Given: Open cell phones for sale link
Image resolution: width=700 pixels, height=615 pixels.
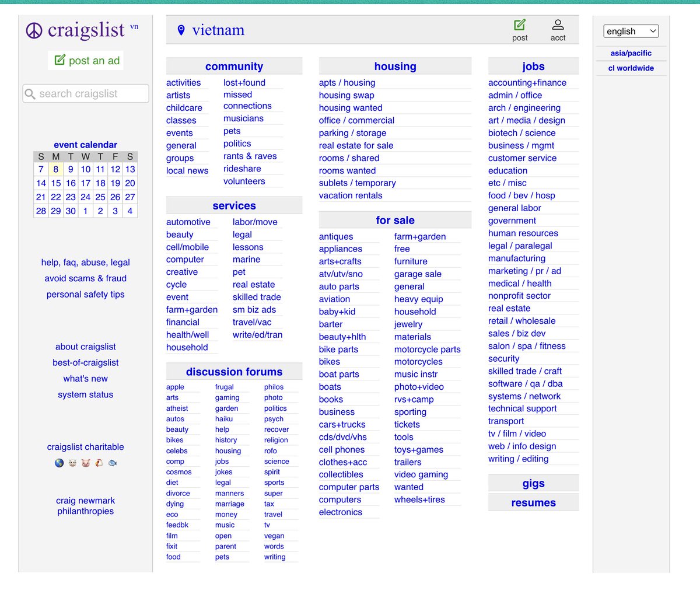Looking at the screenshot, I should [x=342, y=450].
